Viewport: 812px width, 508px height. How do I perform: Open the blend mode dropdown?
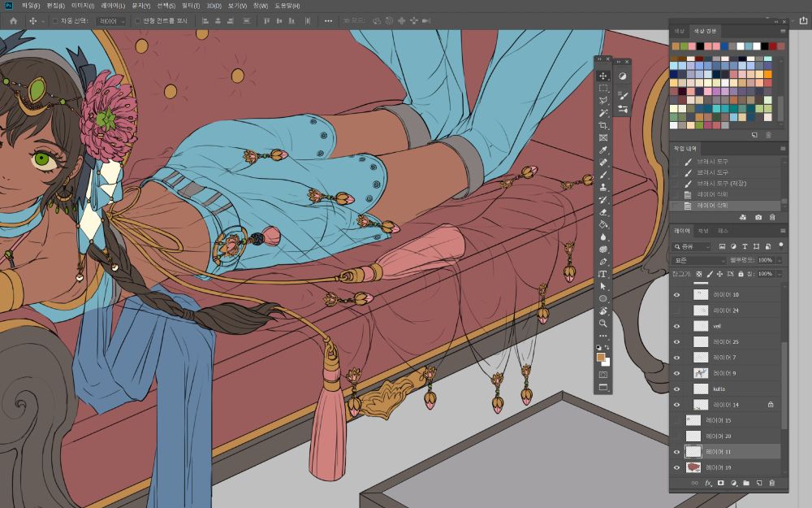point(698,260)
